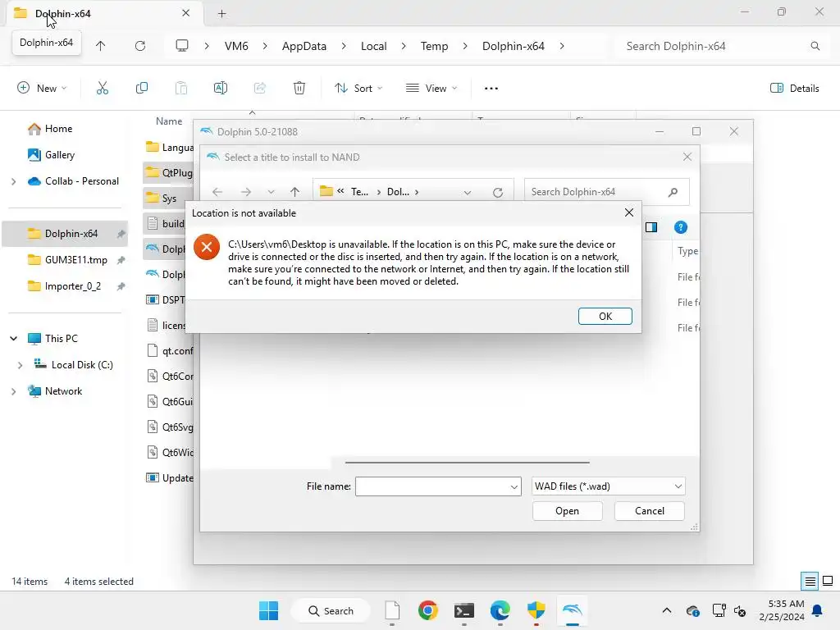Switch to large thumbnails view in status bar

(x=828, y=581)
